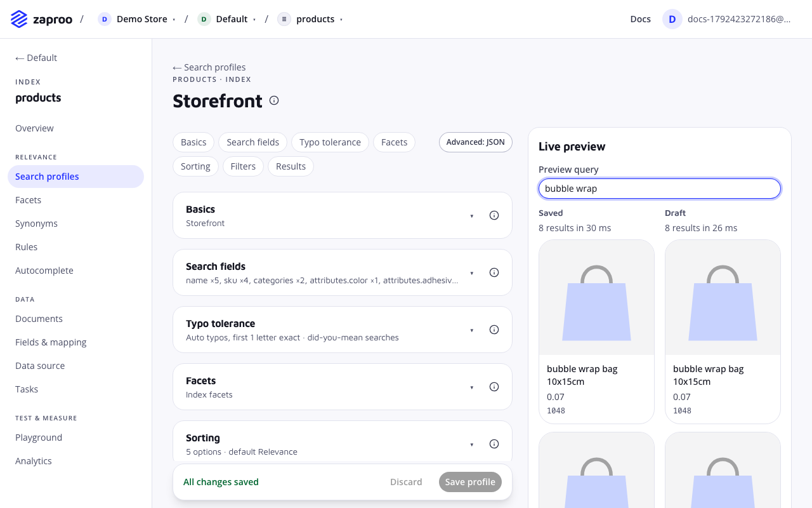The height and width of the screenshot is (508, 812).
Task: Click the Save profile button
Action: [x=470, y=482]
